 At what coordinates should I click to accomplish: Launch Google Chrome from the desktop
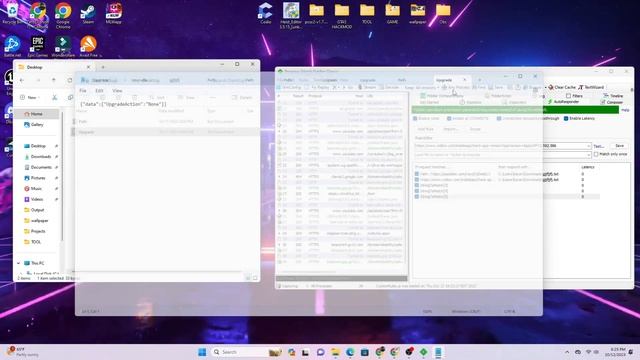[x=63, y=15]
